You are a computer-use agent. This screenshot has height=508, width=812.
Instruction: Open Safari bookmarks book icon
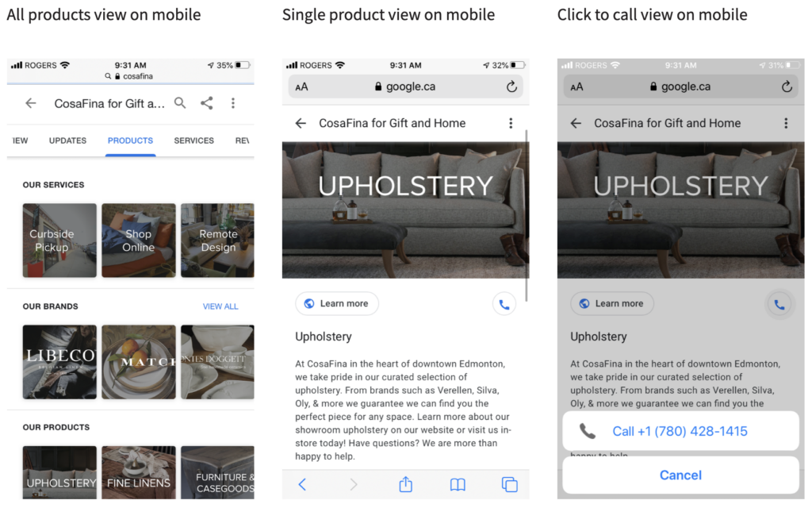458,484
